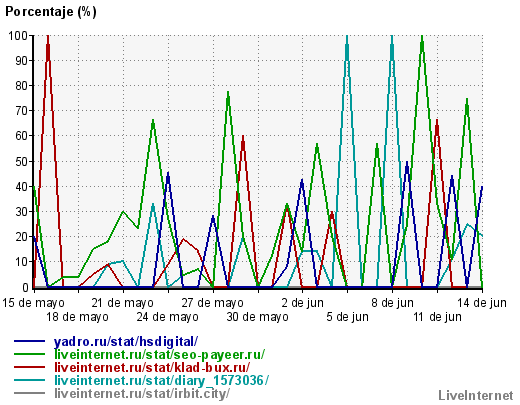Screen dimensions: 520x405
Task: Click the 20 value on y-axis
Action: tap(22, 237)
